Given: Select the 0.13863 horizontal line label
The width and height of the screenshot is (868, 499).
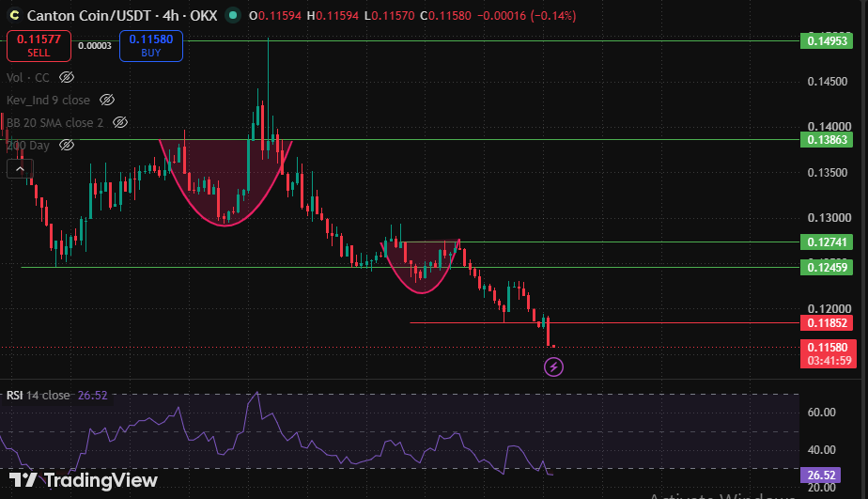Looking at the screenshot, I should pyautogui.click(x=827, y=140).
